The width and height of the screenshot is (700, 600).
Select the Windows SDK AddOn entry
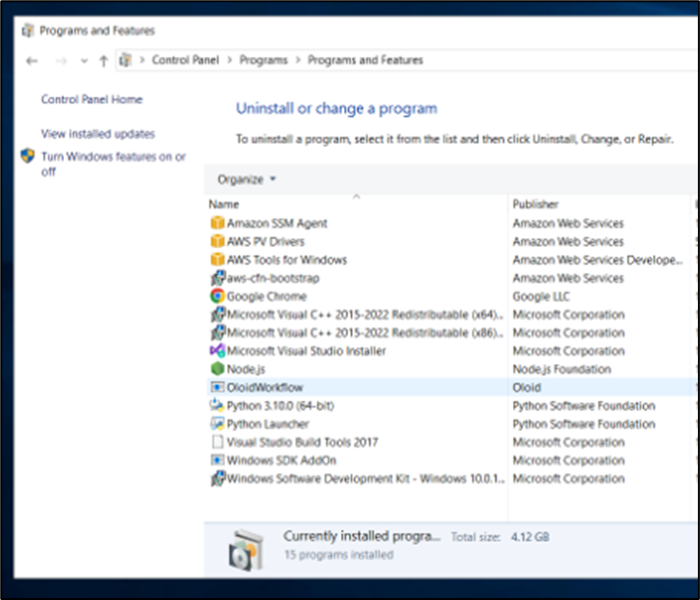tap(281, 460)
